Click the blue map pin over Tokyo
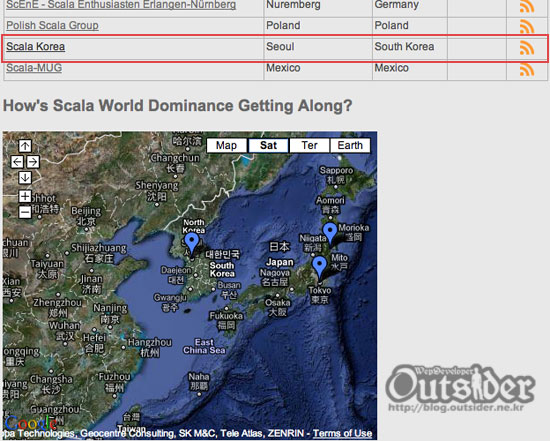The height and width of the screenshot is (441, 550). 319,268
